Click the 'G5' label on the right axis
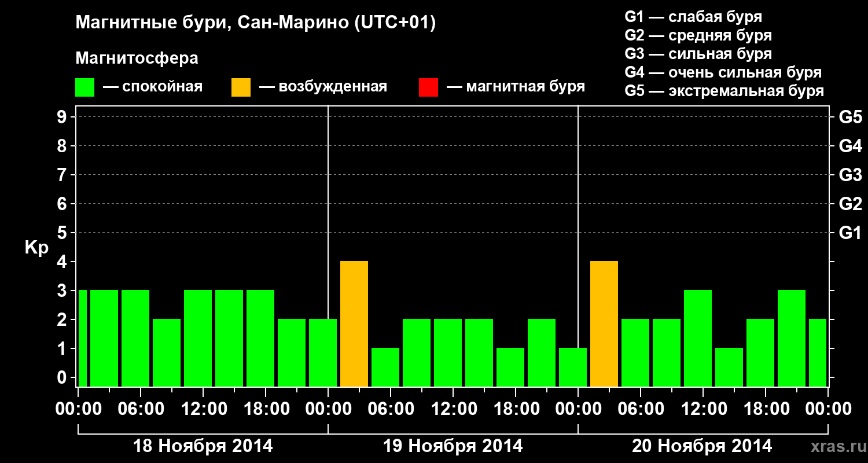Screen dimensions: 868x463 point(850,117)
